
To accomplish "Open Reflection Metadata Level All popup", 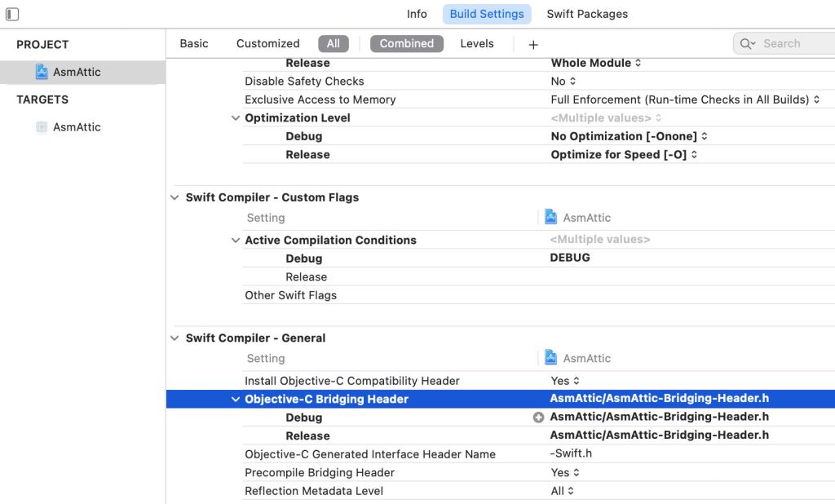I will click(x=562, y=491).
